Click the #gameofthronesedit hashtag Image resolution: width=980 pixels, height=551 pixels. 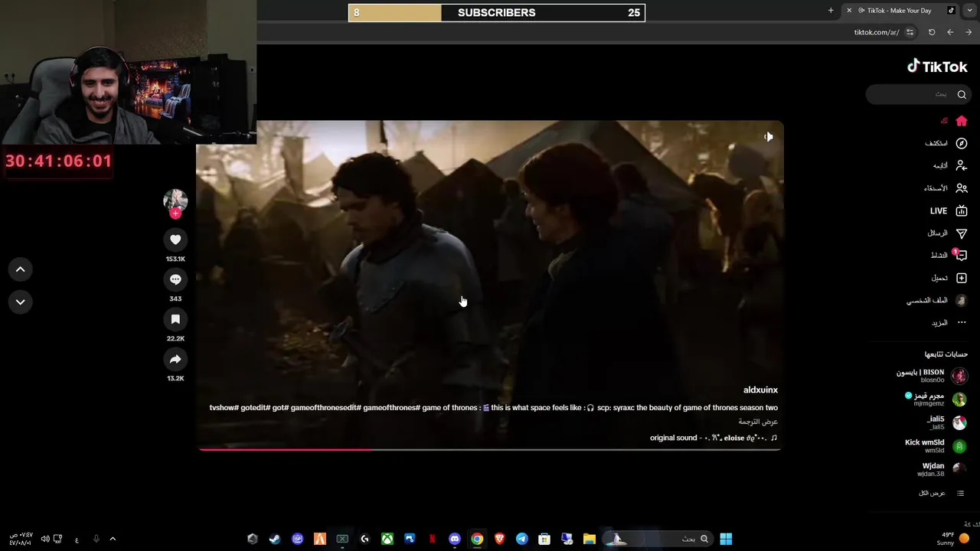pyautogui.click(x=325, y=408)
